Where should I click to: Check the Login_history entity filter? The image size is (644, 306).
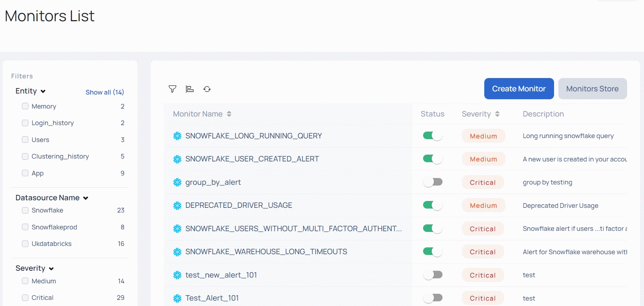[25, 123]
